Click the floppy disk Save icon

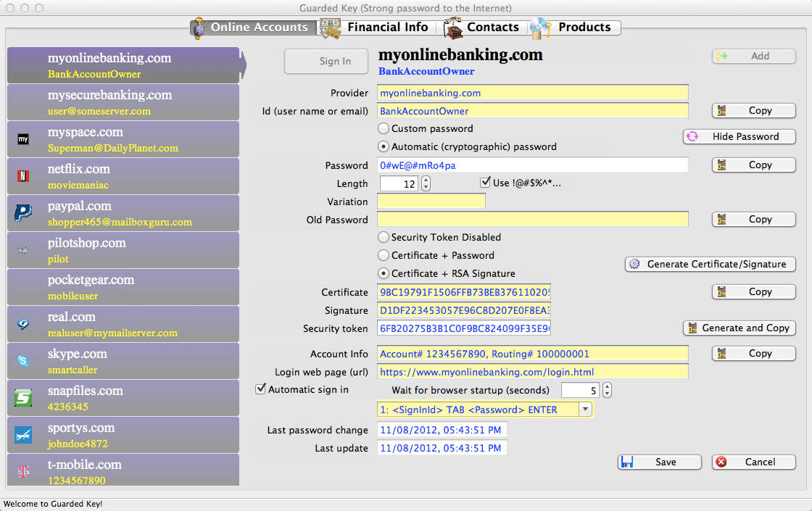click(x=626, y=462)
